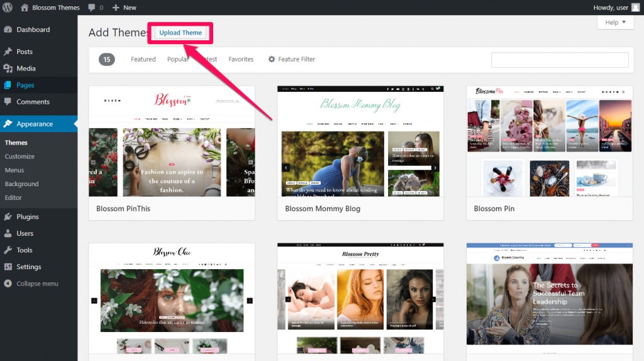
Task: Click the Blossom Pin theme name
Action: click(494, 209)
